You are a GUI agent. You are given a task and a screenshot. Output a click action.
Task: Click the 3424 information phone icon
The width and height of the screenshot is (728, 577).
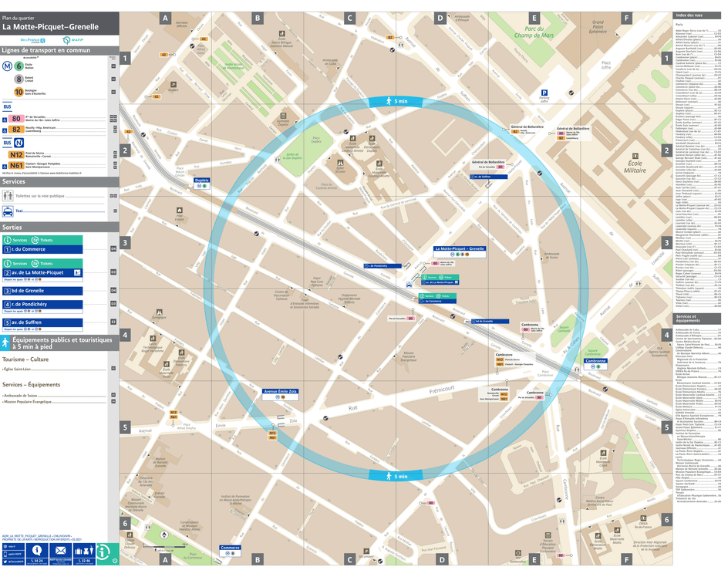pyautogui.click(x=36, y=549)
